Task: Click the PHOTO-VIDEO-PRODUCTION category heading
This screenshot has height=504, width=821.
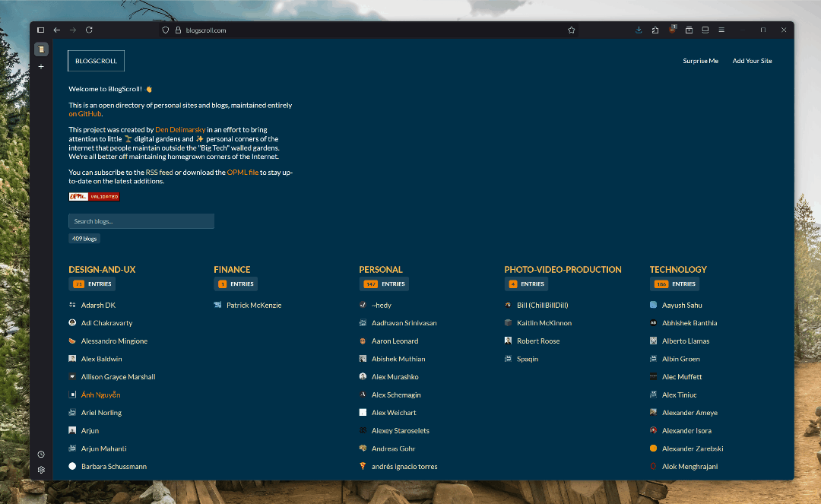Action: tap(563, 270)
